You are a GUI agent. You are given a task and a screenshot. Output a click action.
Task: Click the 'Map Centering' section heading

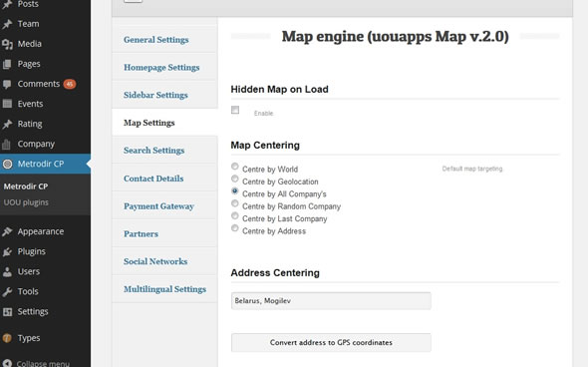[x=265, y=146]
